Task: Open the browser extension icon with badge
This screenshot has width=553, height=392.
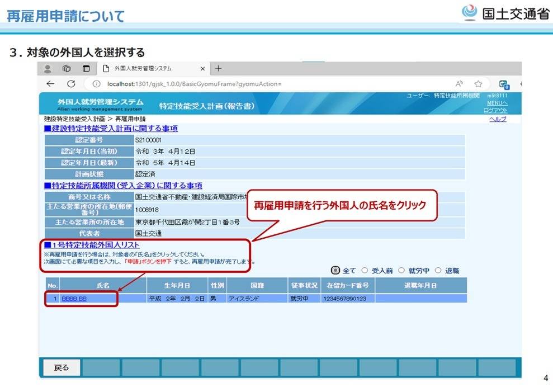Action: (504, 84)
